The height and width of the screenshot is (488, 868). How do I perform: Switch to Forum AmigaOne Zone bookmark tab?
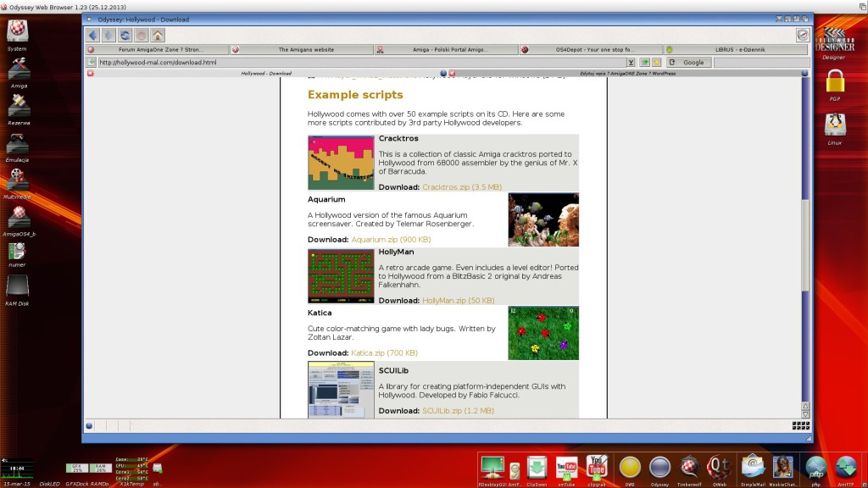157,49
